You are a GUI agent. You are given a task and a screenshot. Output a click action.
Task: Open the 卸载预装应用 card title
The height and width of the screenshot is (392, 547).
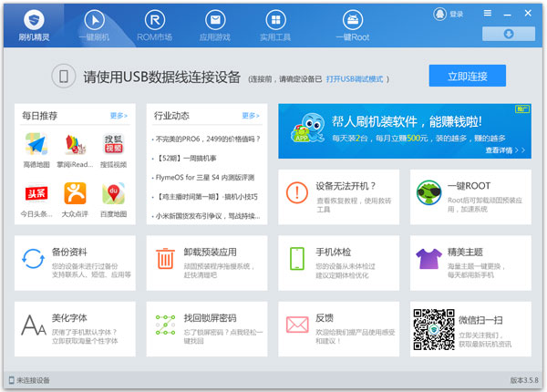pos(210,253)
